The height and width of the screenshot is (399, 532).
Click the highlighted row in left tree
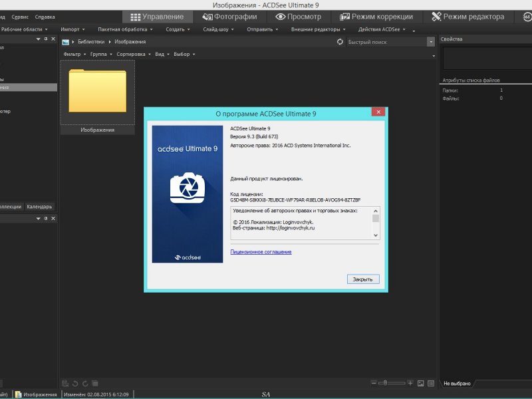29,87
